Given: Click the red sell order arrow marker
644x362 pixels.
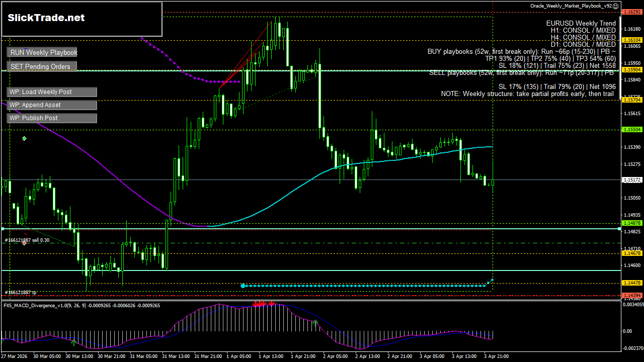Looking at the screenshot, I should [x=24, y=243].
